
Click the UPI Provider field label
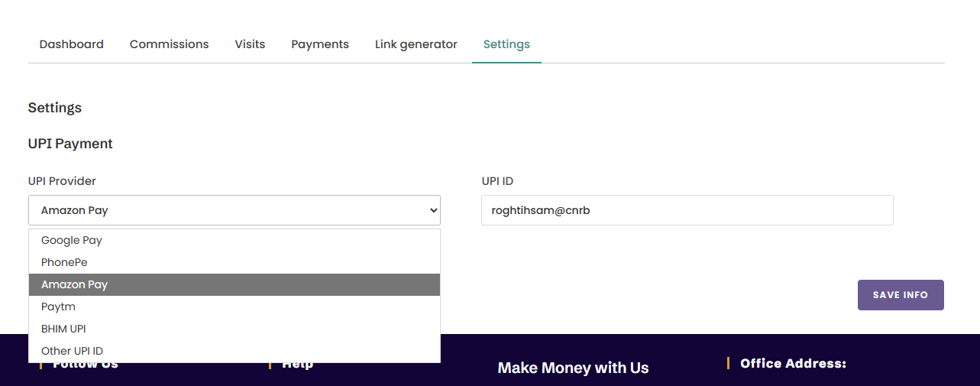62,181
